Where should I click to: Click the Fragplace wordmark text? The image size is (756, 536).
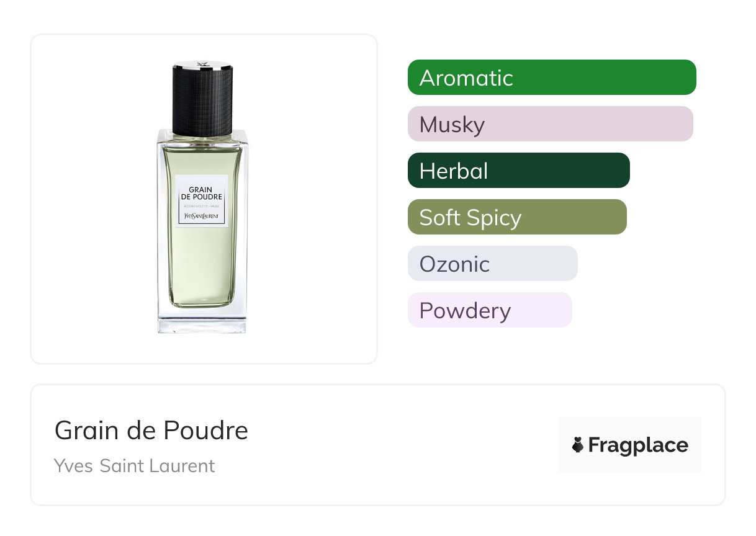point(638,445)
